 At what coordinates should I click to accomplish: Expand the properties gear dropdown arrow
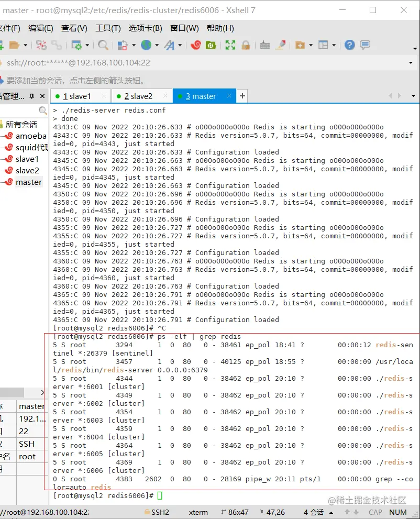(87, 45)
